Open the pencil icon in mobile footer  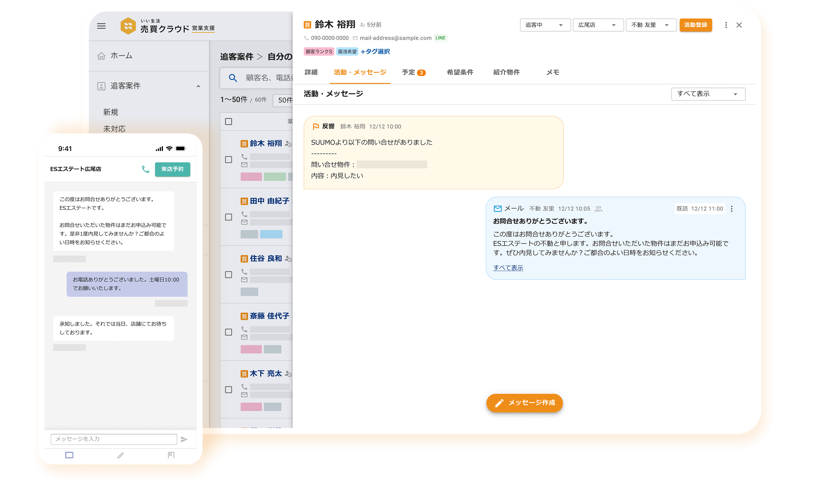pos(120,455)
